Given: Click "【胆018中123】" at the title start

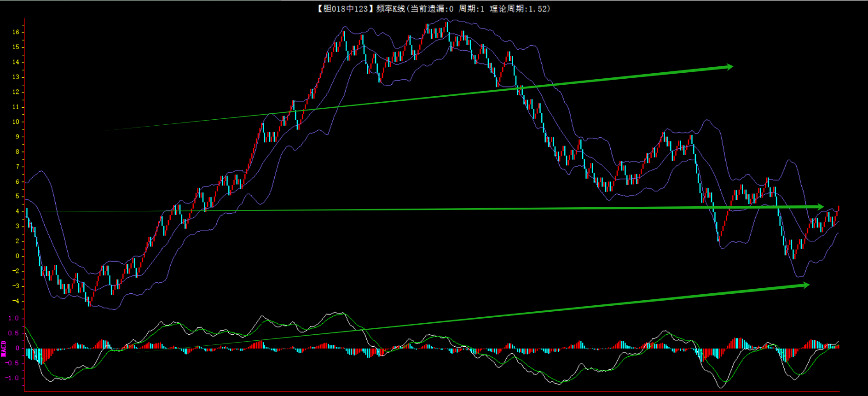Looking at the screenshot, I should coord(345,9).
